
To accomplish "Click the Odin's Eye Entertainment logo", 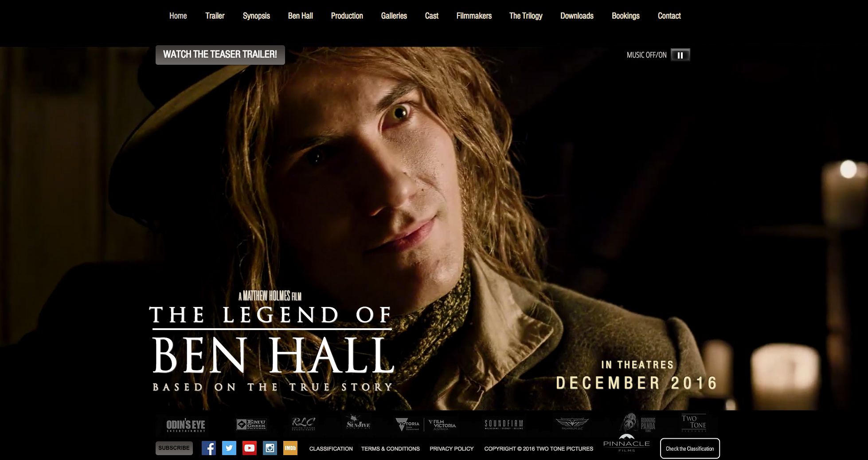I will coord(186,425).
